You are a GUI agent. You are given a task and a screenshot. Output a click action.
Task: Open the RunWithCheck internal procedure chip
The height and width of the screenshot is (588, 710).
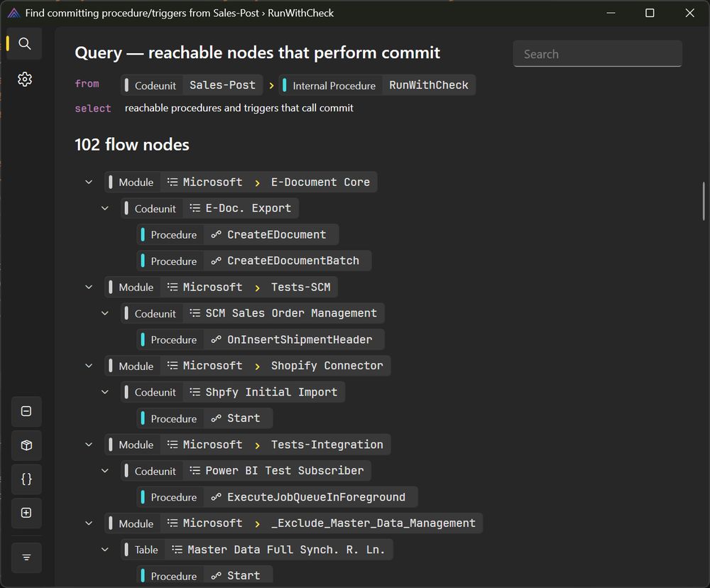point(377,85)
